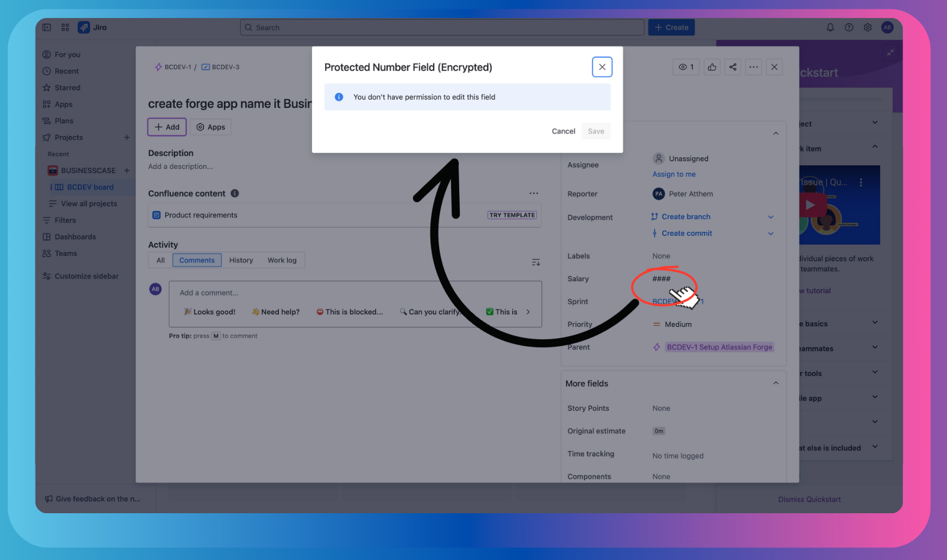Close the issue view panel
This screenshot has width=947, height=560.
pyautogui.click(x=774, y=67)
